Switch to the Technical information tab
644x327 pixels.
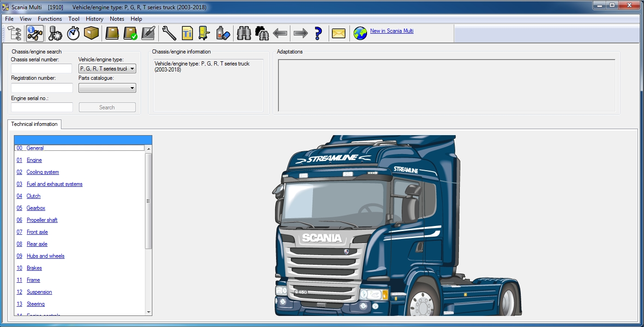pos(34,124)
